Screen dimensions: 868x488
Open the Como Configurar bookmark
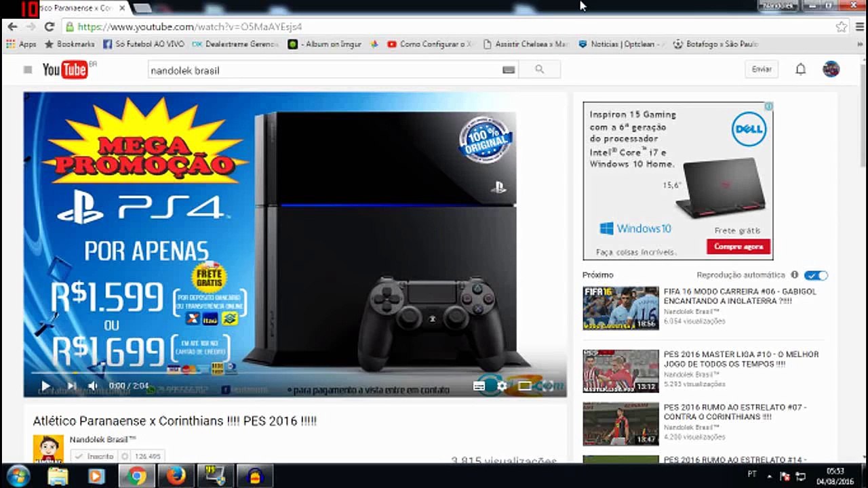(430, 44)
